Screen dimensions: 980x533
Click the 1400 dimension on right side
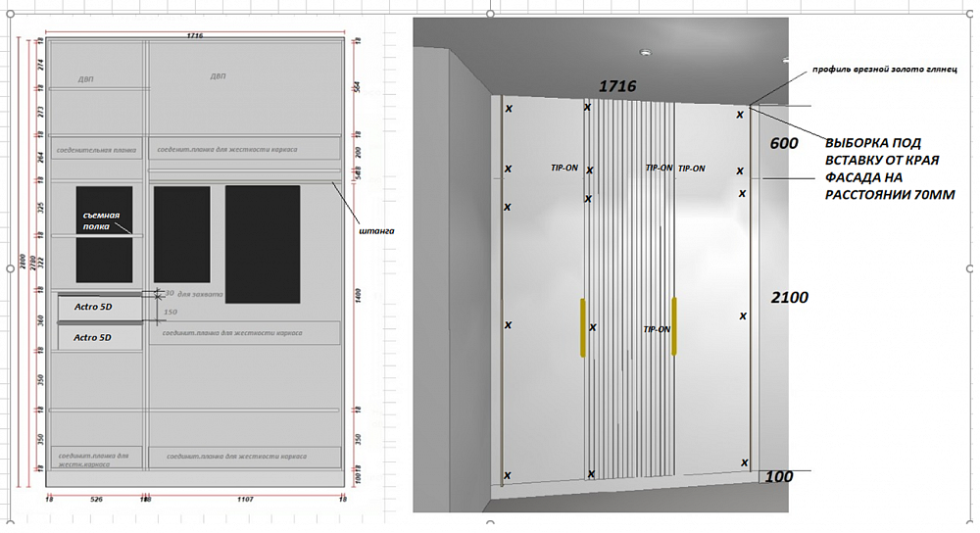359,292
